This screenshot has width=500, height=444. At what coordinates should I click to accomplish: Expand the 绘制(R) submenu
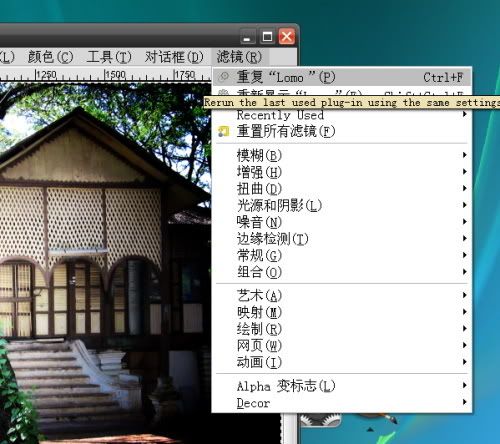(342, 329)
